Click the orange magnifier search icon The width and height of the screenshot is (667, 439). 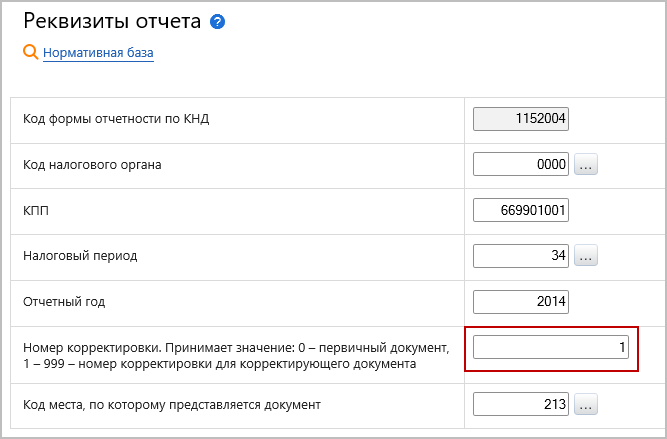click(x=31, y=52)
